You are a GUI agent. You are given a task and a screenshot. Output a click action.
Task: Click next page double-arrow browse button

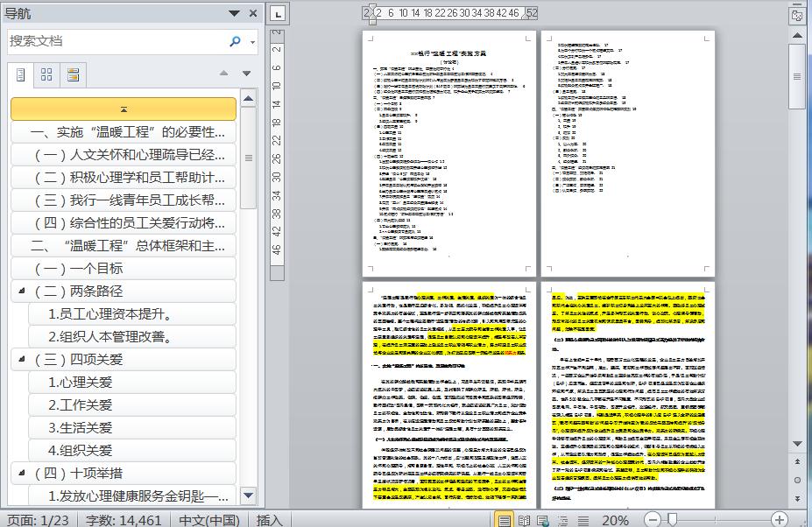(x=797, y=498)
